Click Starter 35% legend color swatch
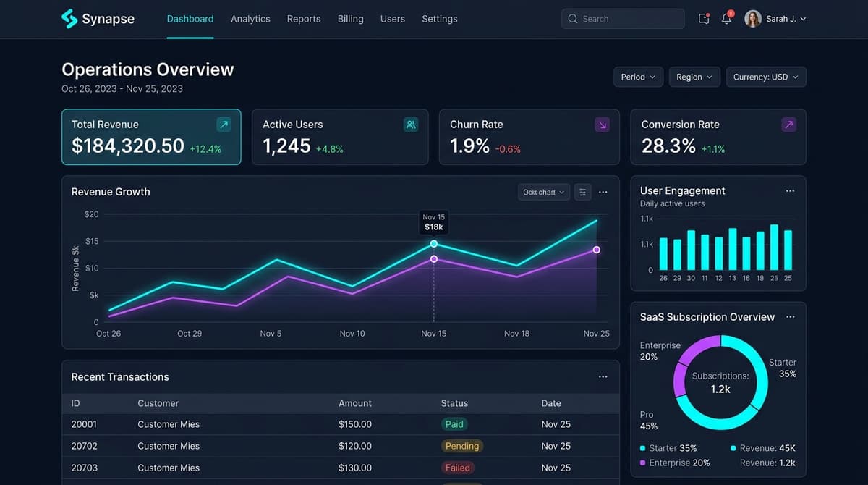The height and width of the screenshot is (485, 868). [643, 448]
